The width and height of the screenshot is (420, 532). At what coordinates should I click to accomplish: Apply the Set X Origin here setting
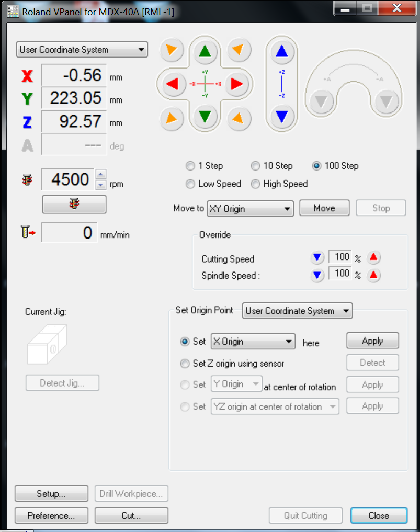pyautogui.click(x=372, y=341)
